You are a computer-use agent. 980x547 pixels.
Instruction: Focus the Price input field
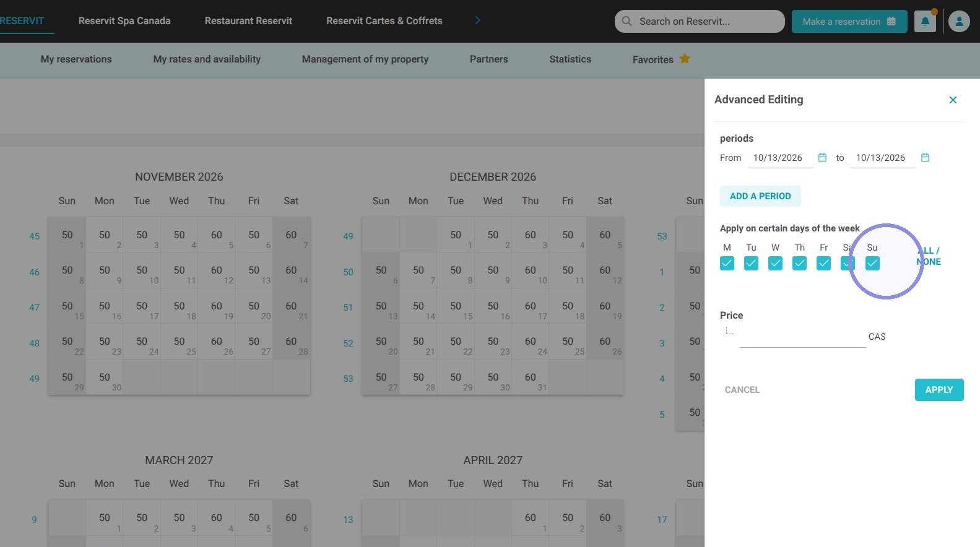pyautogui.click(x=802, y=337)
